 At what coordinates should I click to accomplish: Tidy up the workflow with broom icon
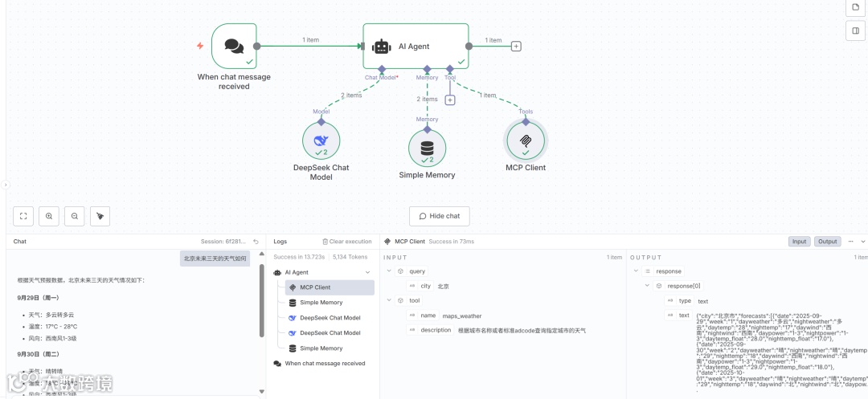(100, 216)
